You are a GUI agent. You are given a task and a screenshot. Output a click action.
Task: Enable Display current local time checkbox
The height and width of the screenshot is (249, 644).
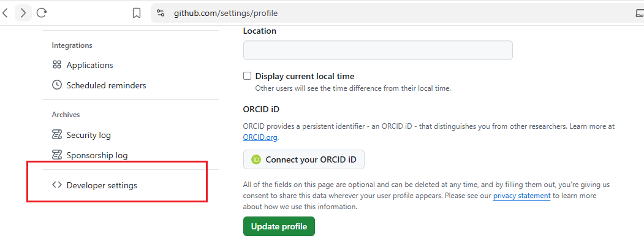click(x=248, y=76)
